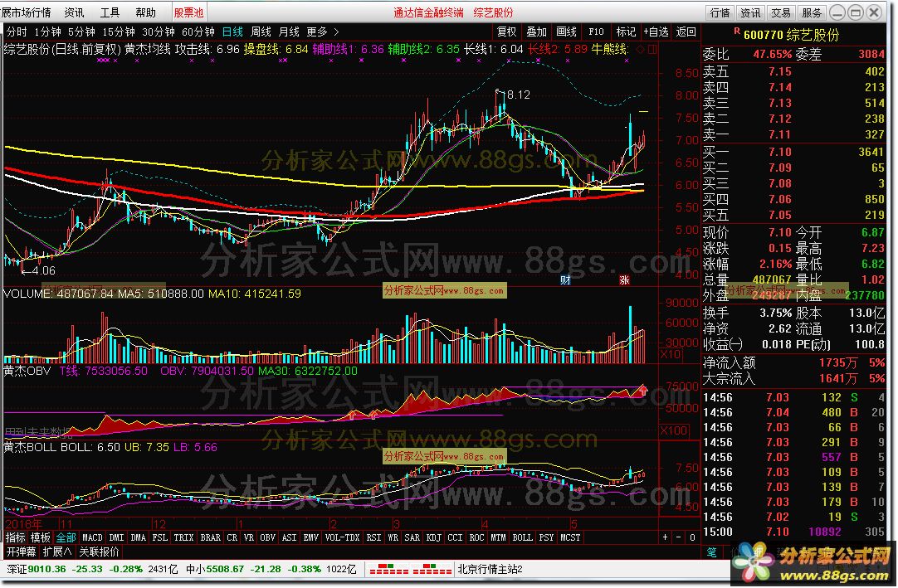This screenshot has height=588, width=898.
Task: Select the KDJ indicator tab
Action: pos(433,537)
